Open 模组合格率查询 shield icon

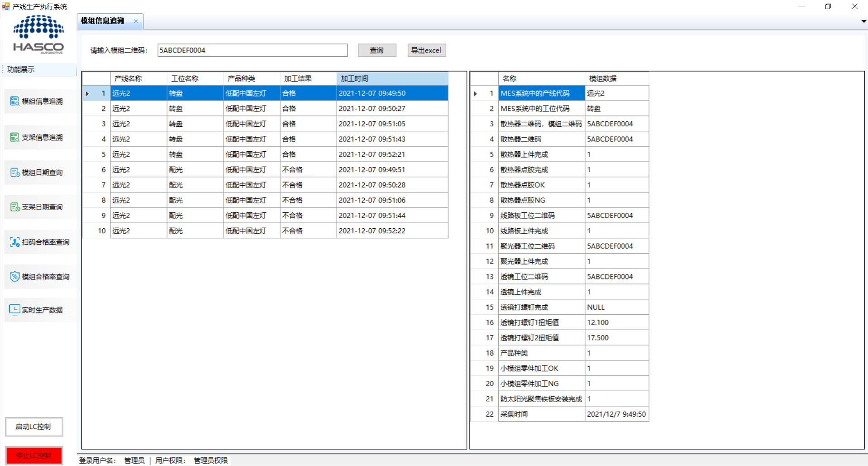(x=14, y=277)
